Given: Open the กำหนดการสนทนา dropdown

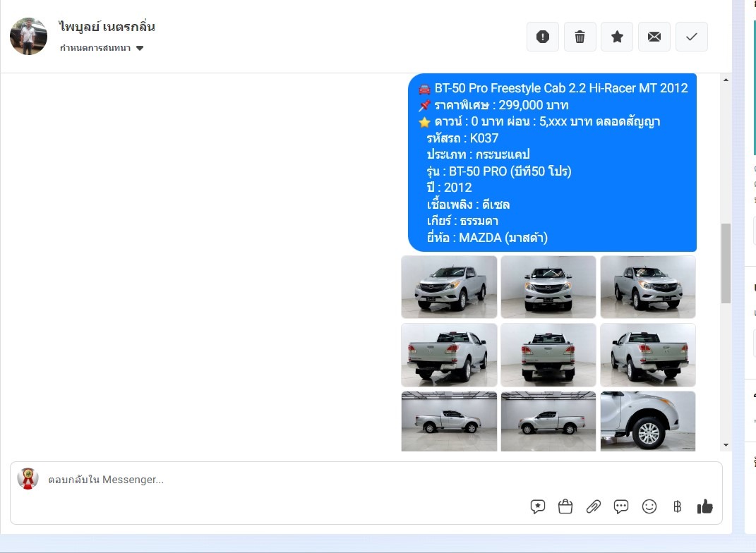Looking at the screenshot, I should (102, 48).
